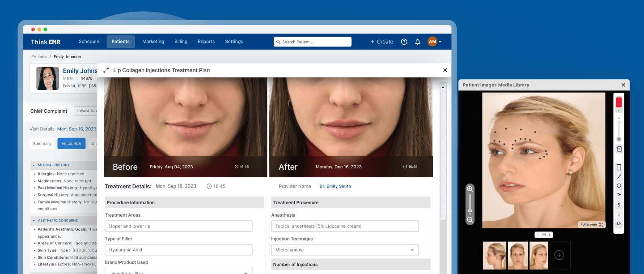Click the Procedure Information section header
644x274 pixels.
[184, 202]
